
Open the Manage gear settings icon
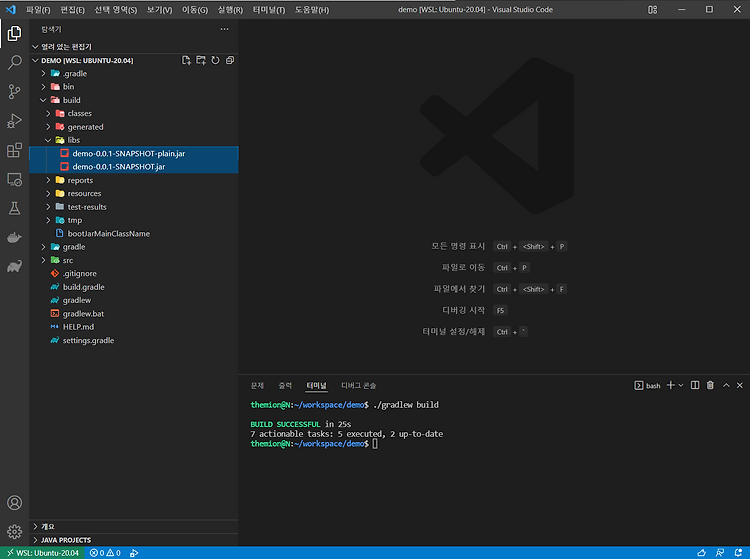pyautogui.click(x=14, y=531)
